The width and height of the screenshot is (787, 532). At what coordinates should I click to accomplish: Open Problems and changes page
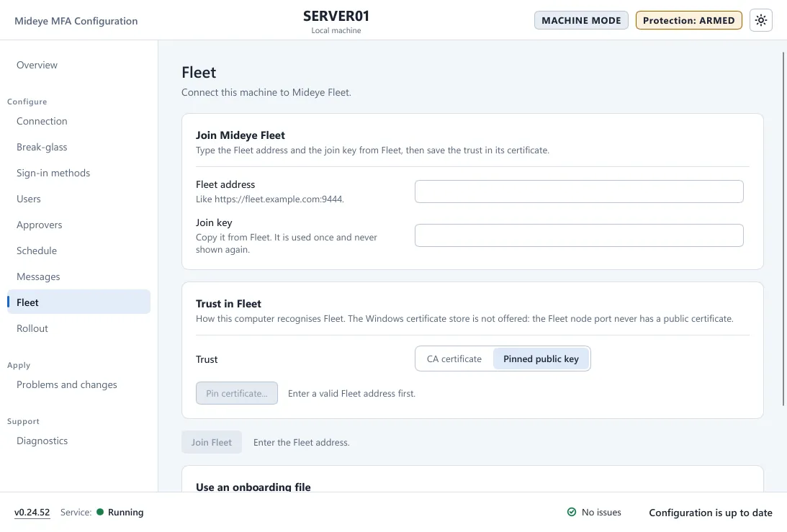[x=67, y=384]
